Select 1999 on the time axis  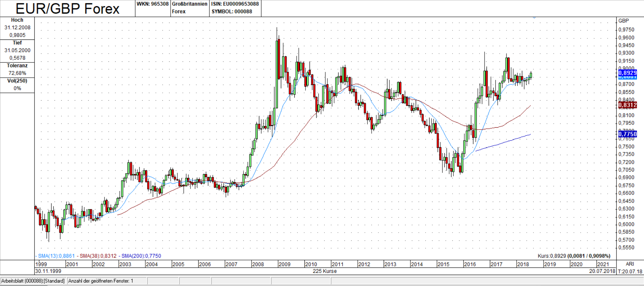coord(41,264)
